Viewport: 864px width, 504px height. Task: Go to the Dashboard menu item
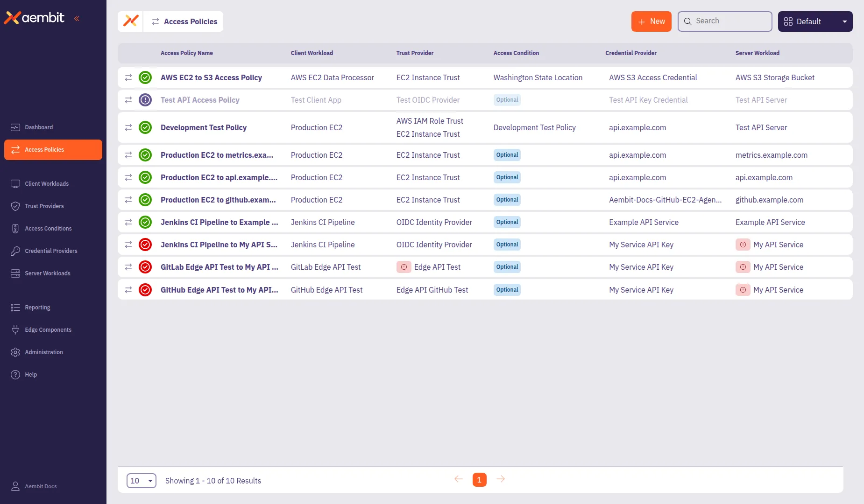pyautogui.click(x=15, y=127)
